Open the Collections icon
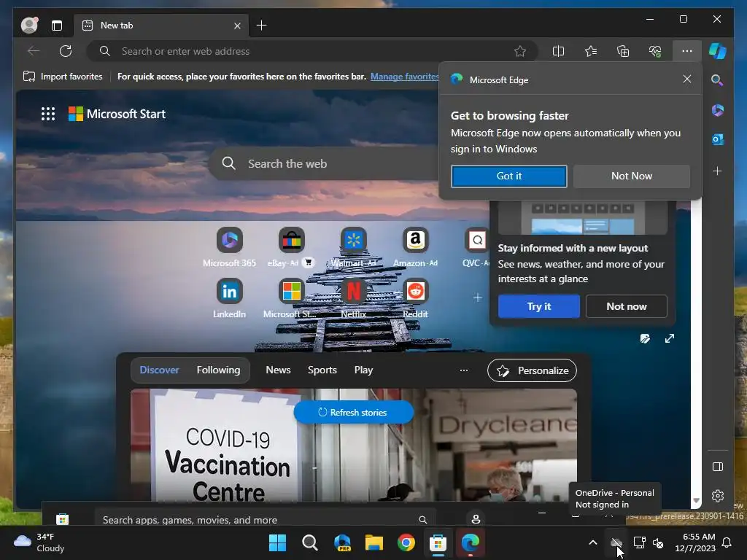The image size is (747, 560). tap(623, 51)
